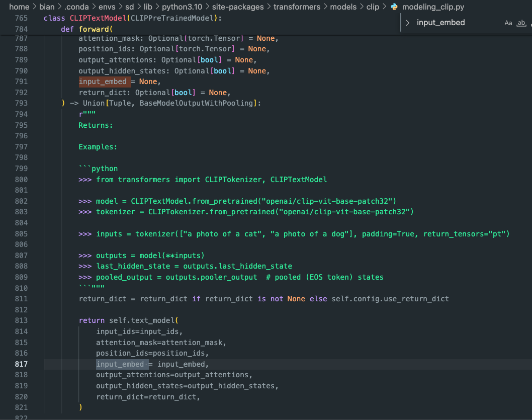This screenshot has width=532, height=420.
Task: Open the modeling_clip.py breadcrumb item
Action: point(433,7)
